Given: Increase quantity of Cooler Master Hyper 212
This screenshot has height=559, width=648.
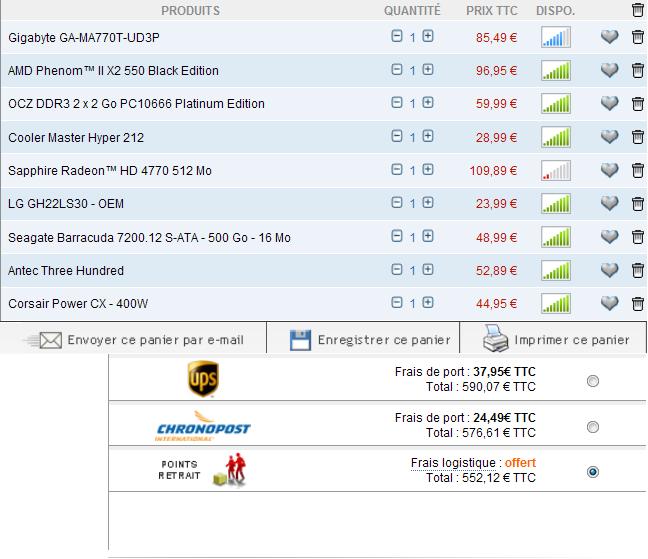Looking at the screenshot, I should pyautogui.click(x=428, y=136).
